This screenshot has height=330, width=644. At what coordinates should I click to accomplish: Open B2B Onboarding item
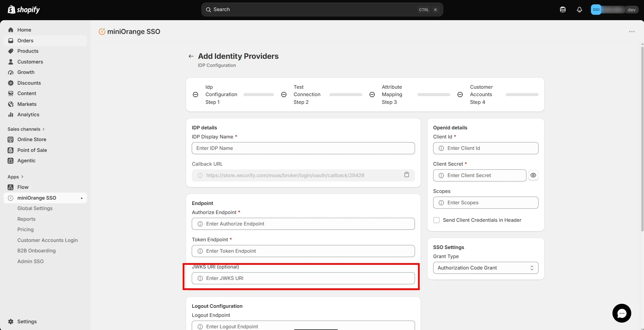(x=36, y=251)
